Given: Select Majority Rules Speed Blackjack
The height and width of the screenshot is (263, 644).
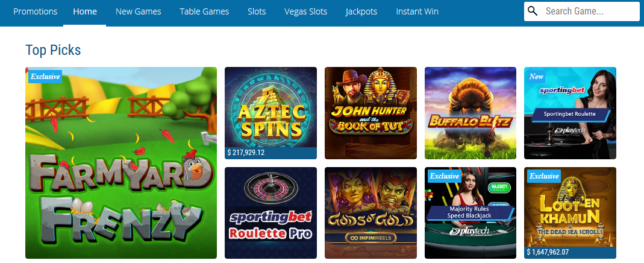Looking at the screenshot, I should [470, 213].
